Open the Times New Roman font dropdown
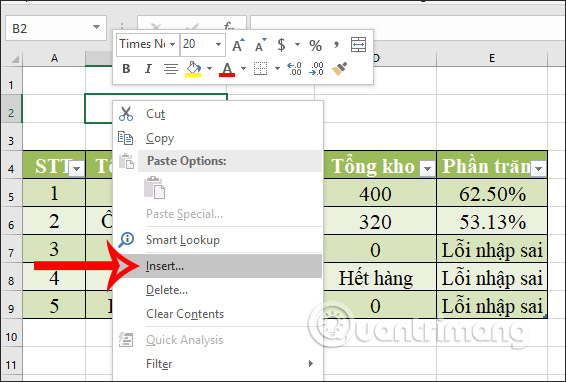 click(173, 44)
